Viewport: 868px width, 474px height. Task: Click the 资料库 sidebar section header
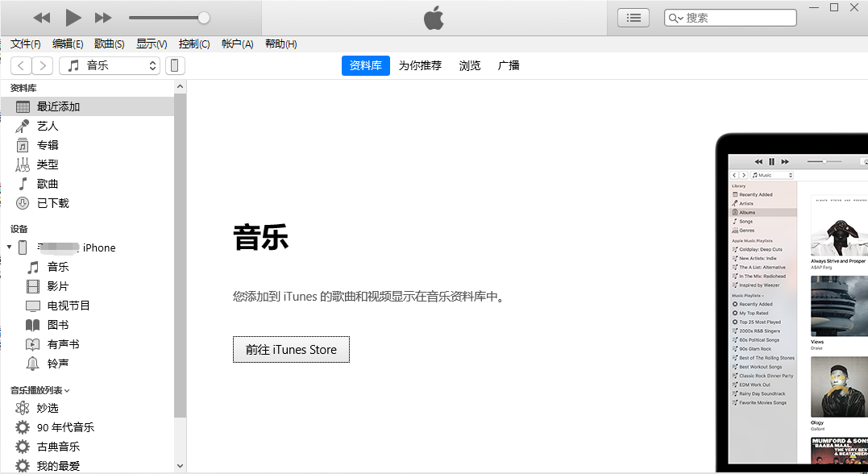23,88
